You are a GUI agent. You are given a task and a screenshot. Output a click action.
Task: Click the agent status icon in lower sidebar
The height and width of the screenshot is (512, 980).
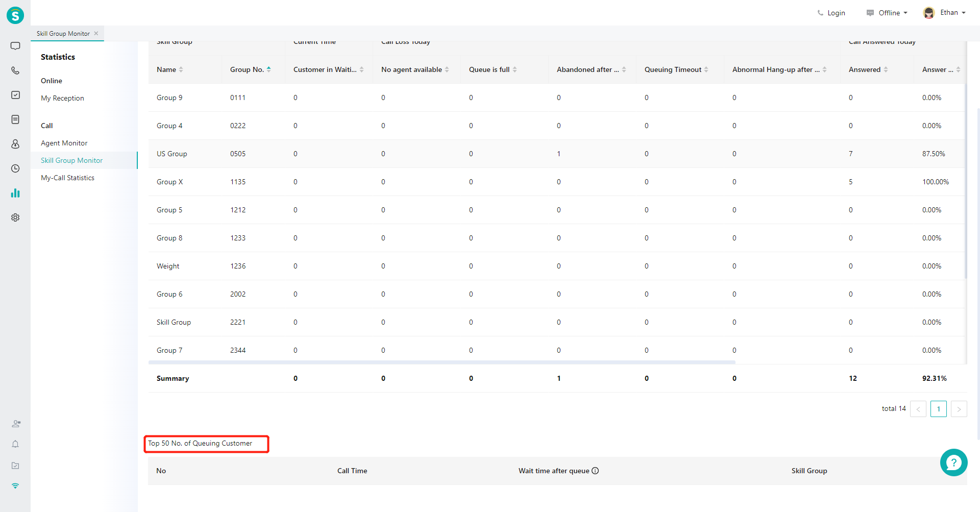[16, 424]
